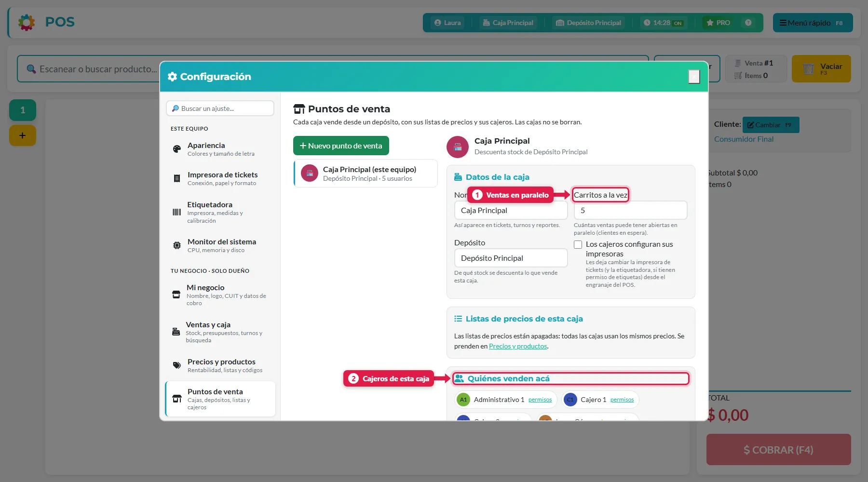This screenshot has width=868, height=482.
Task: Click the Cajero 1 C1 avatar
Action: pos(570,400)
